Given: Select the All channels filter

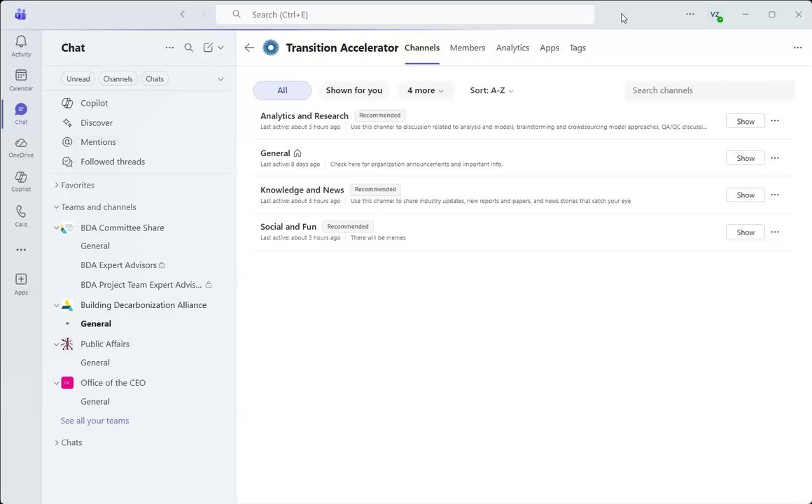Looking at the screenshot, I should click(x=282, y=90).
